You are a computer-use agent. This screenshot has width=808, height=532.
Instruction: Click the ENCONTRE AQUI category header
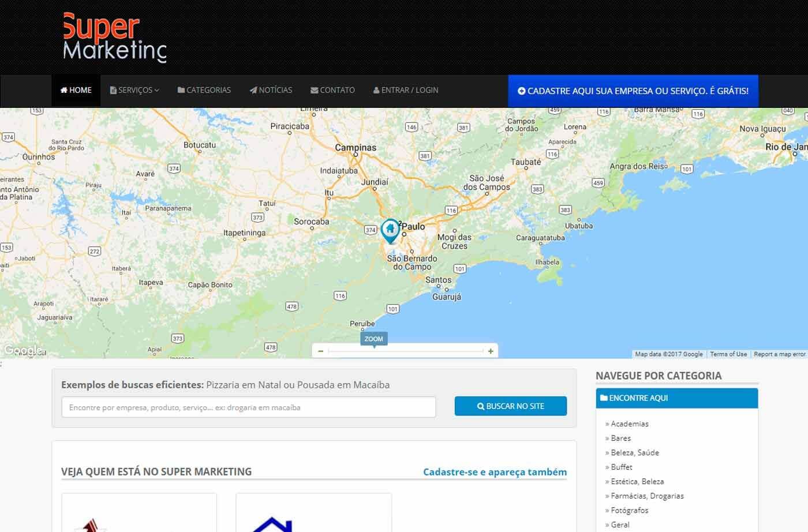tap(677, 398)
